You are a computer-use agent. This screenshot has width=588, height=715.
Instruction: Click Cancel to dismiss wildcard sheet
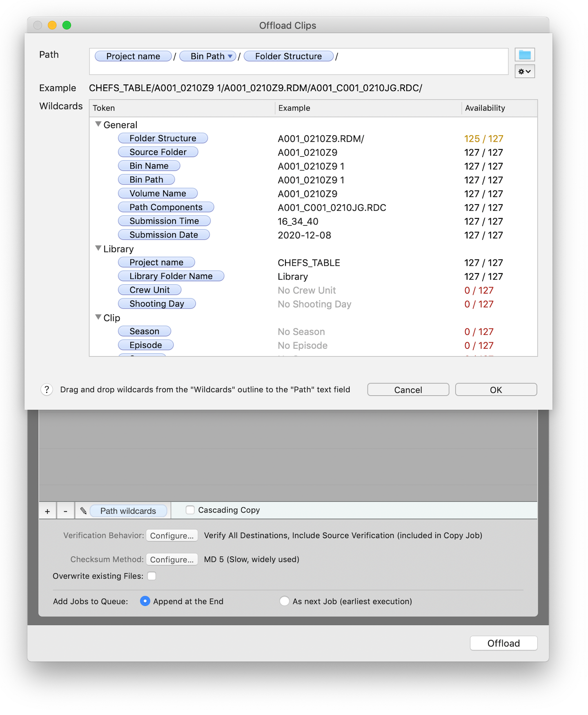coord(408,390)
